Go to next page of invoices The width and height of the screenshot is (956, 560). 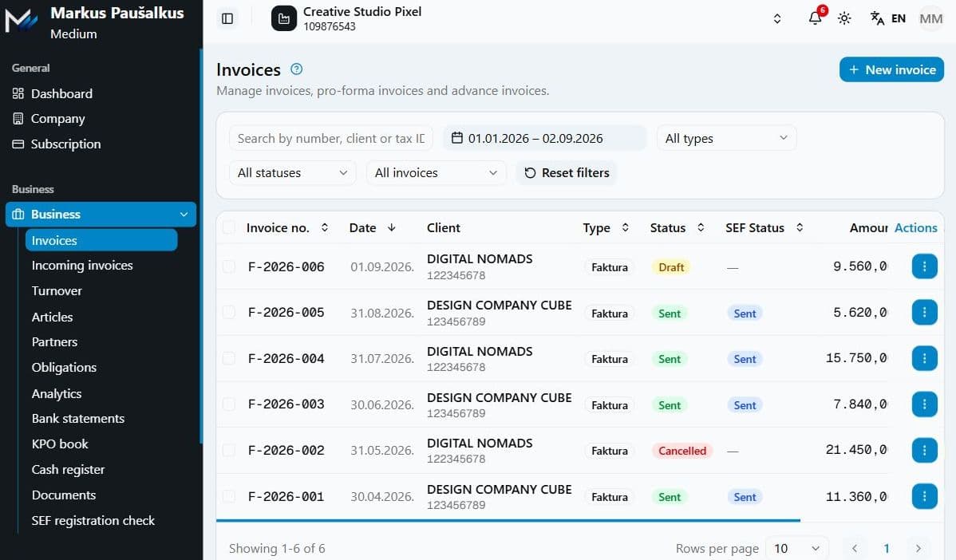pyautogui.click(x=918, y=548)
